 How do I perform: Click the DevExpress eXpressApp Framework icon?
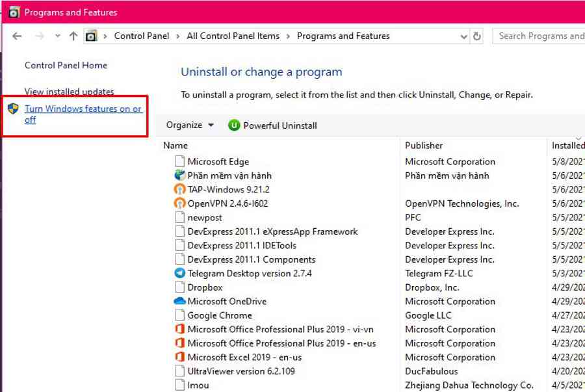[x=180, y=231]
